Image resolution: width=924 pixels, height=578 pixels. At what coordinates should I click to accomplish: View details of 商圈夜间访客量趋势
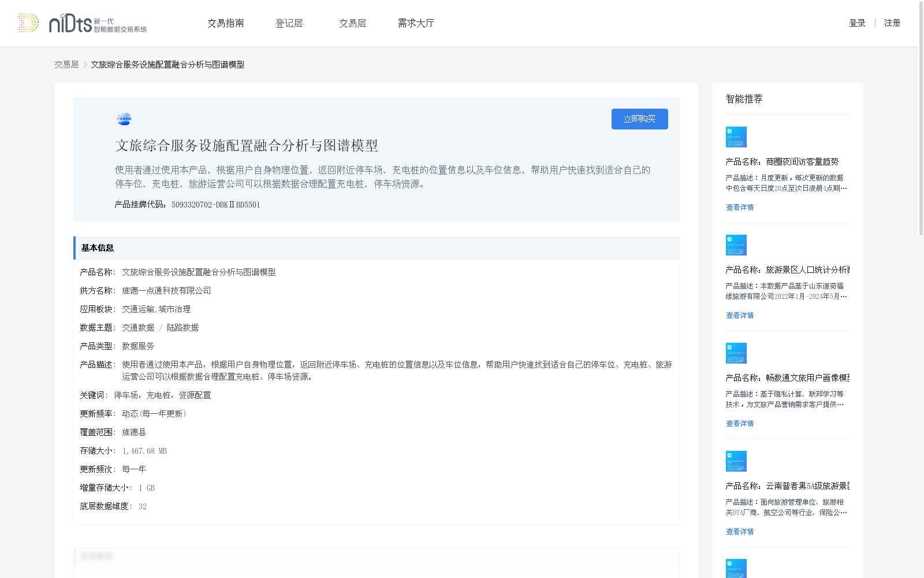pyautogui.click(x=740, y=208)
